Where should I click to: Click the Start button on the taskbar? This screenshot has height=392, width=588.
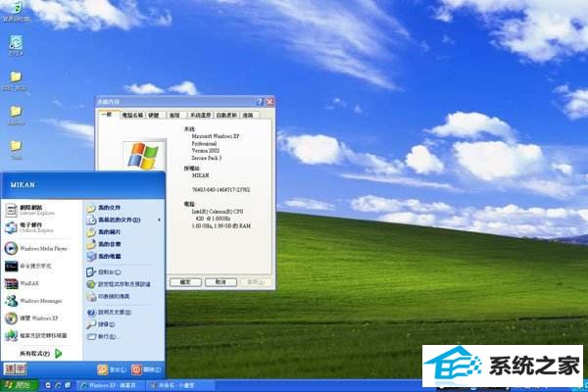pos(20,385)
